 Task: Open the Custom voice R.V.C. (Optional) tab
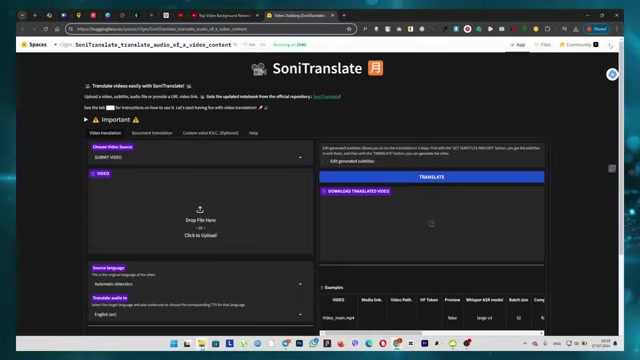[x=211, y=133]
